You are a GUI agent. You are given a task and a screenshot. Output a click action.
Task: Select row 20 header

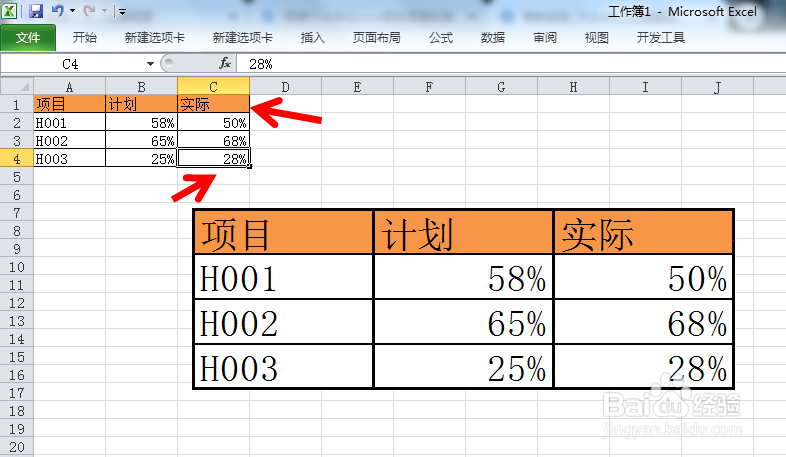pyautogui.click(x=17, y=447)
